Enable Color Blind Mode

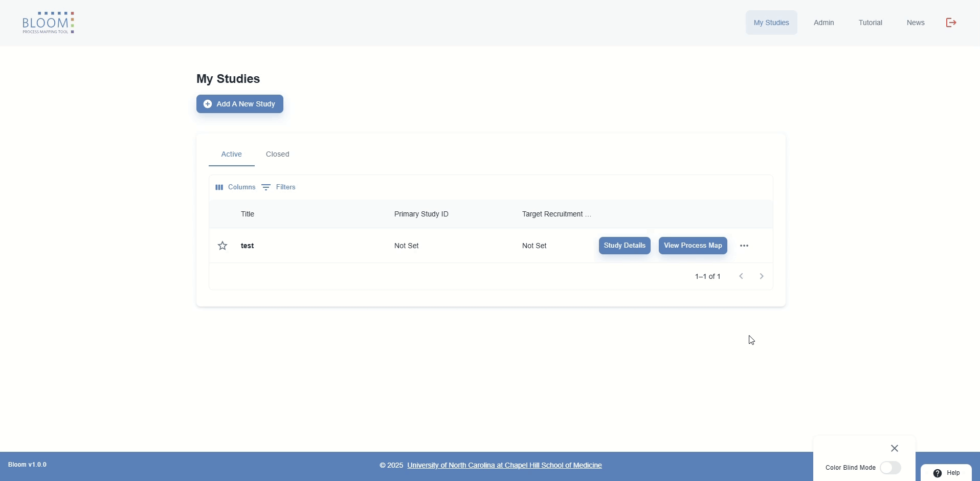(x=890, y=467)
